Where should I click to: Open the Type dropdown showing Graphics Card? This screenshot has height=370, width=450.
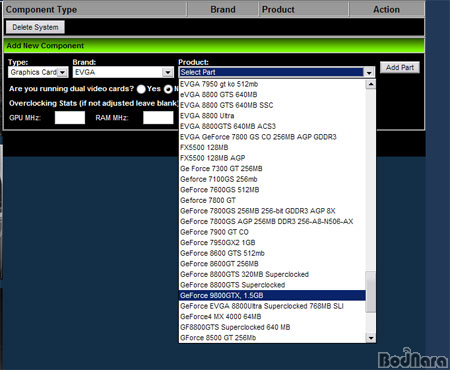[x=38, y=72]
